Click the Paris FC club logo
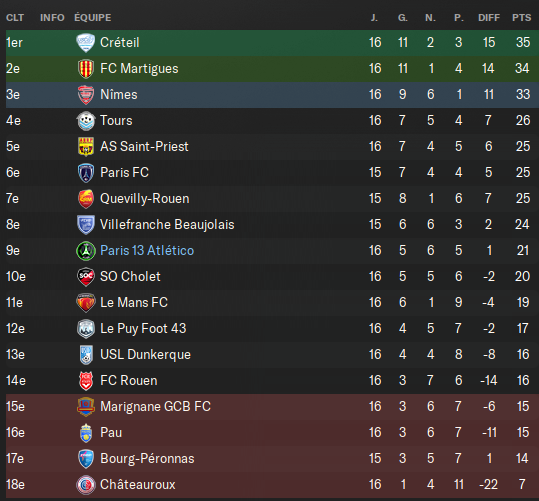This screenshot has width=539, height=501. [86, 173]
